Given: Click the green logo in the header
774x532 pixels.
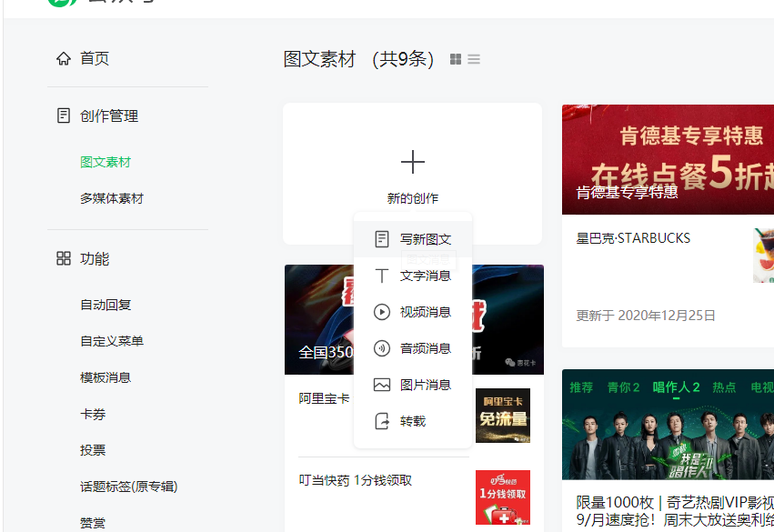Looking at the screenshot, I should [62, 2].
